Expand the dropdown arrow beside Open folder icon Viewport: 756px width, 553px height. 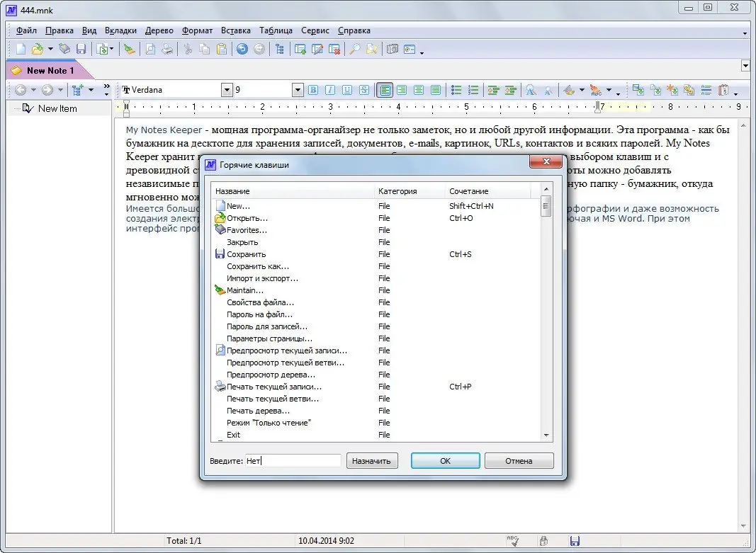50,50
